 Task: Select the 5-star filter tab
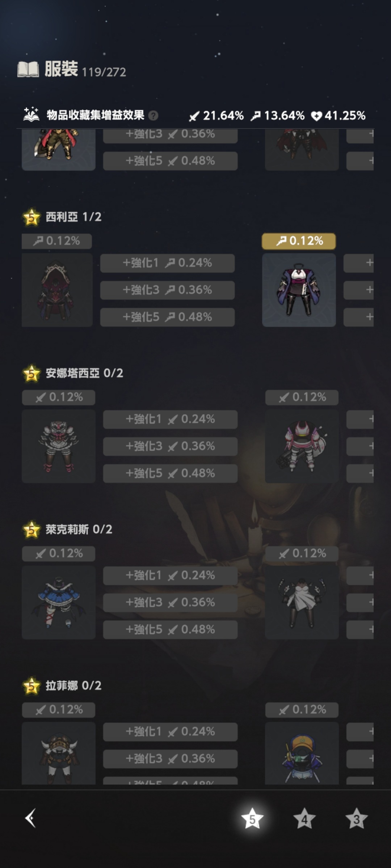click(x=252, y=818)
